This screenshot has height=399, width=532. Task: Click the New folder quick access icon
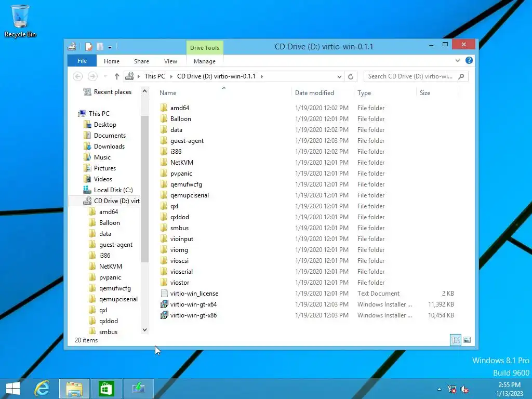[x=100, y=46]
